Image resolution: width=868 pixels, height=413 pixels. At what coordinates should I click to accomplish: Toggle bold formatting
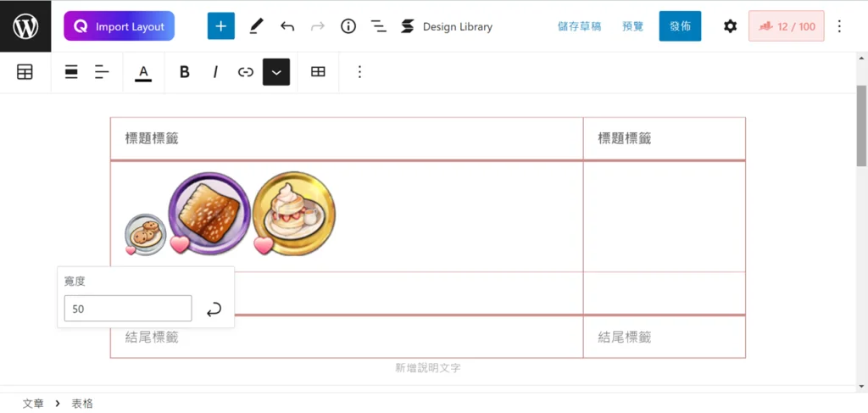click(185, 72)
